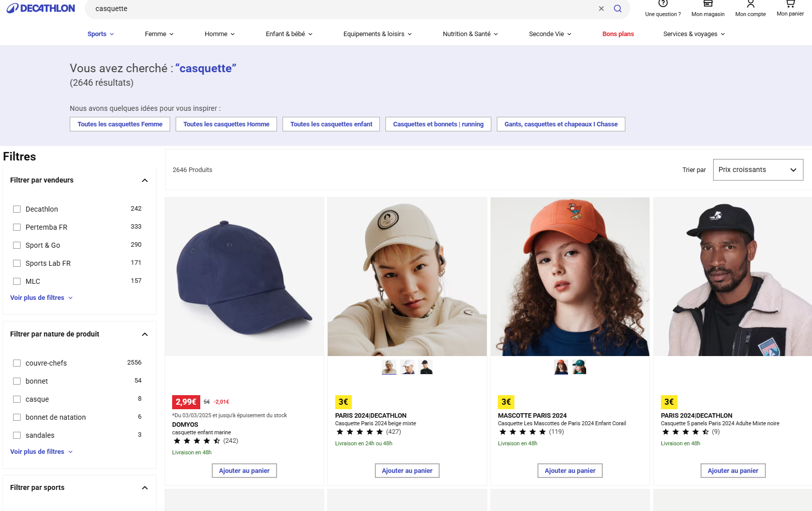Clear the search field with X icon
The height and width of the screenshot is (511, 812).
[601, 9]
